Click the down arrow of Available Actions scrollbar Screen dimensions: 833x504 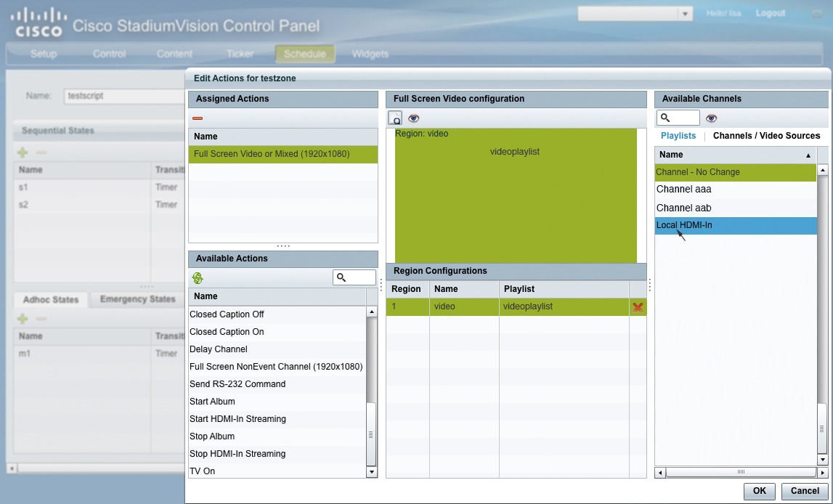[x=371, y=471]
